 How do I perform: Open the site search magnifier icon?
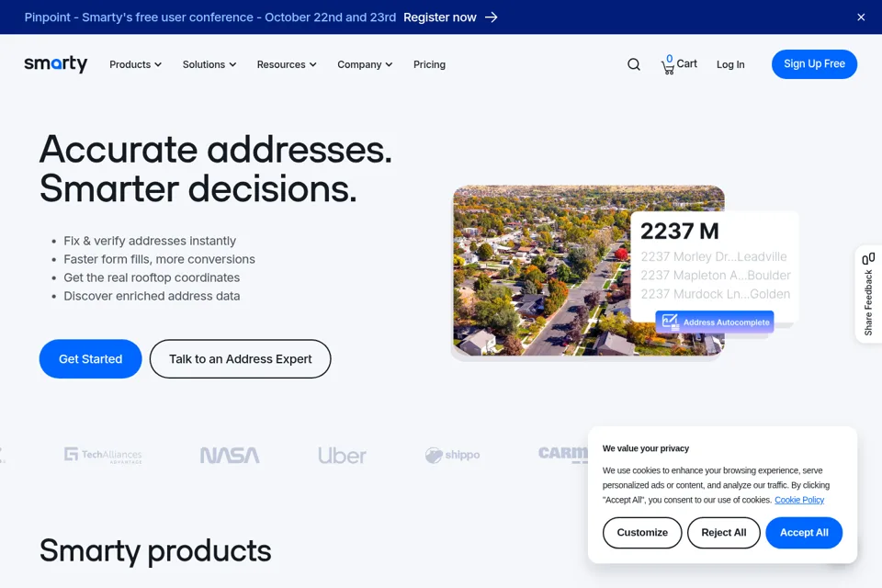click(x=633, y=64)
